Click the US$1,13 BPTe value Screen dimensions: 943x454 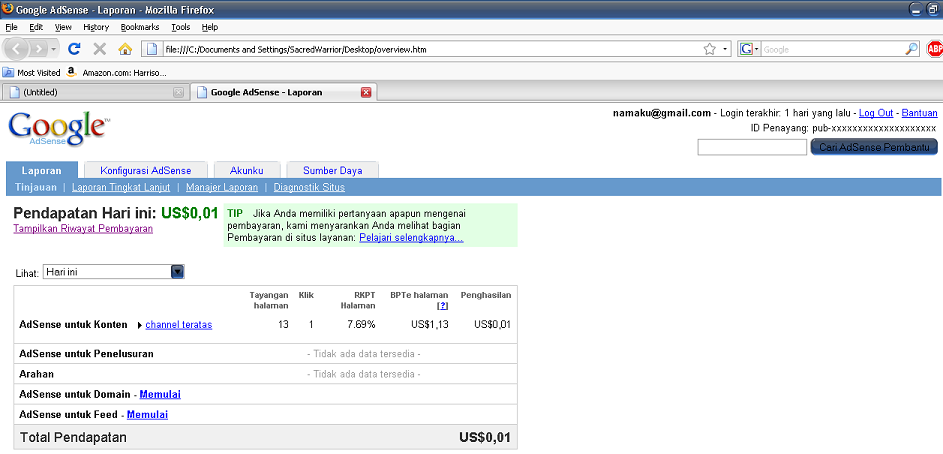[429, 325]
